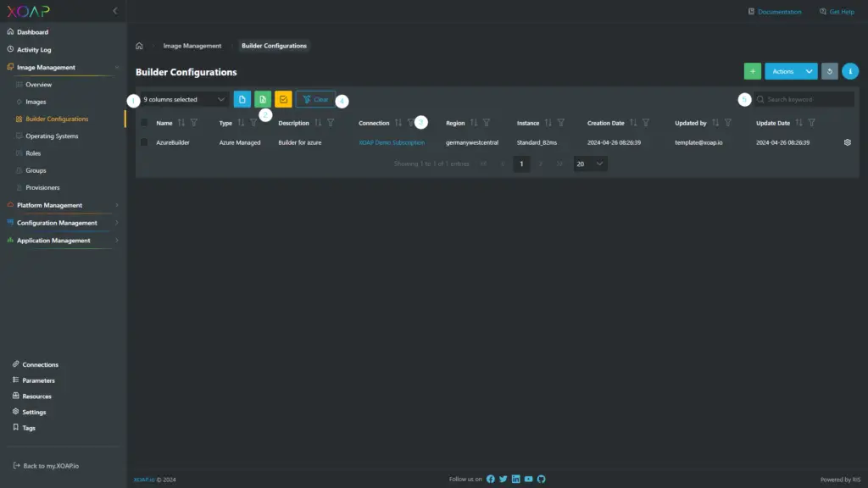Export table with the blue file icon
The width and height of the screenshot is (868, 488).
pos(242,100)
